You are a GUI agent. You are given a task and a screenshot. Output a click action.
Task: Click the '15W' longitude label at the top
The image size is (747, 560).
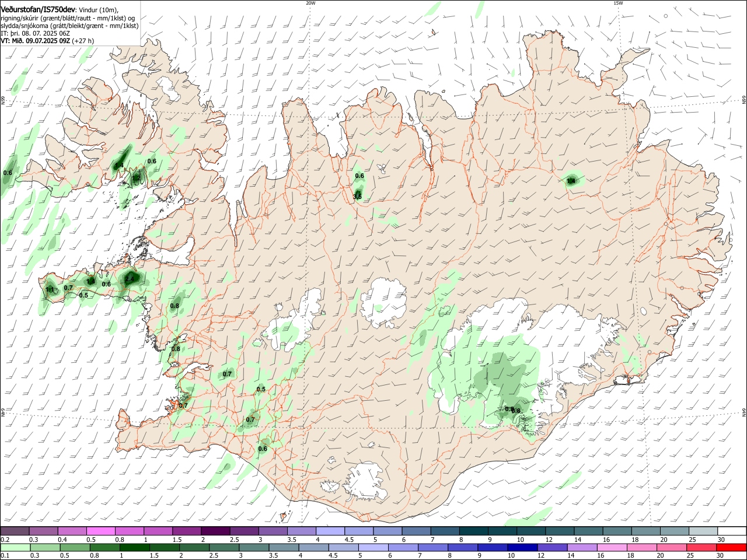(x=618, y=3)
